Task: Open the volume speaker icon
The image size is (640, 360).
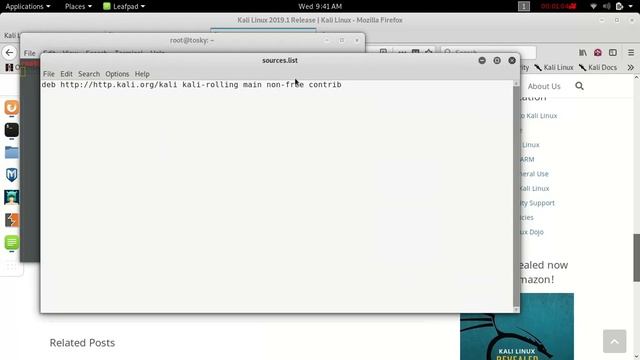Action: [607, 6]
